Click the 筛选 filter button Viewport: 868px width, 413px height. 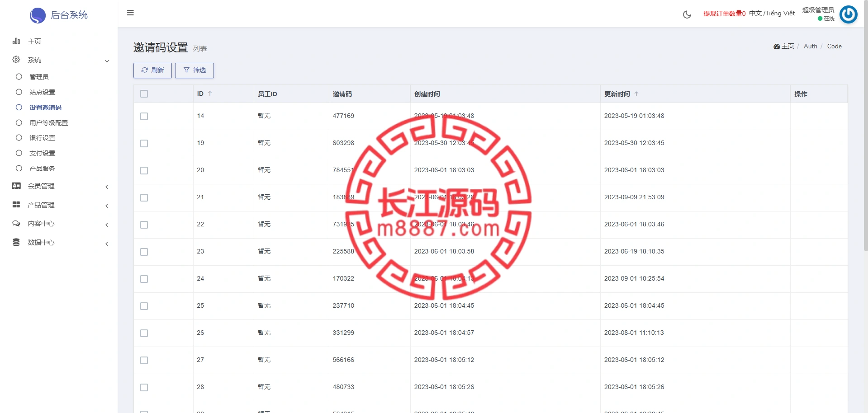coord(194,70)
